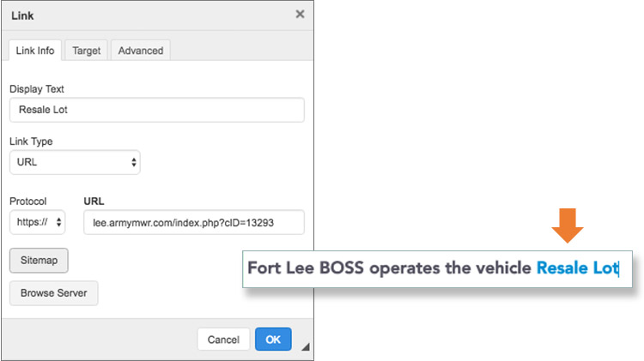Viewport: 644px width, 361px height.
Task: Click the Protocol label
Action: click(28, 201)
